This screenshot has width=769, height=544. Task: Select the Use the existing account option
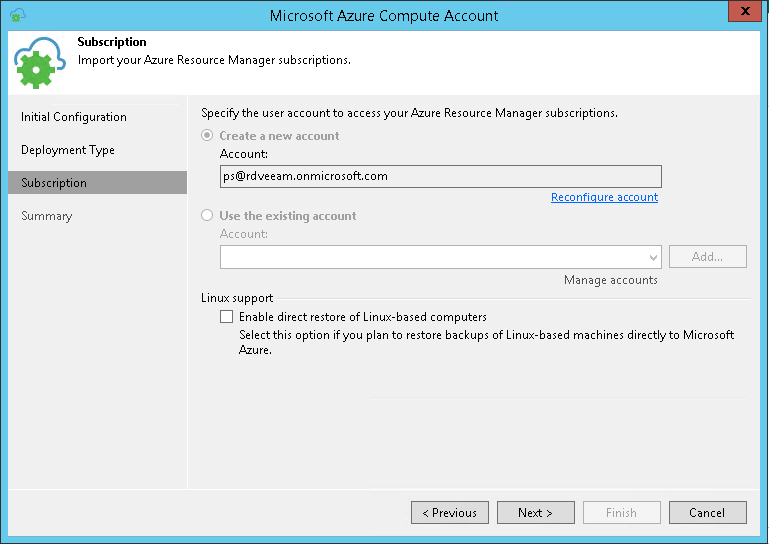click(x=208, y=216)
